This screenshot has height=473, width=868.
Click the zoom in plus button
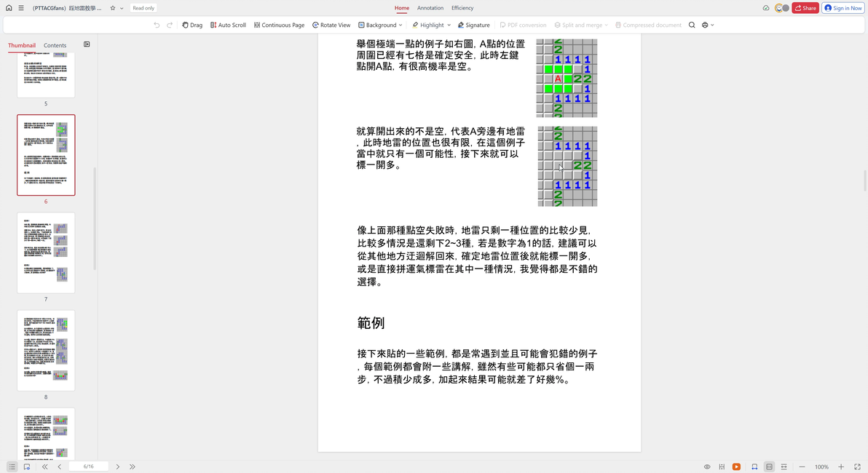pos(841,467)
